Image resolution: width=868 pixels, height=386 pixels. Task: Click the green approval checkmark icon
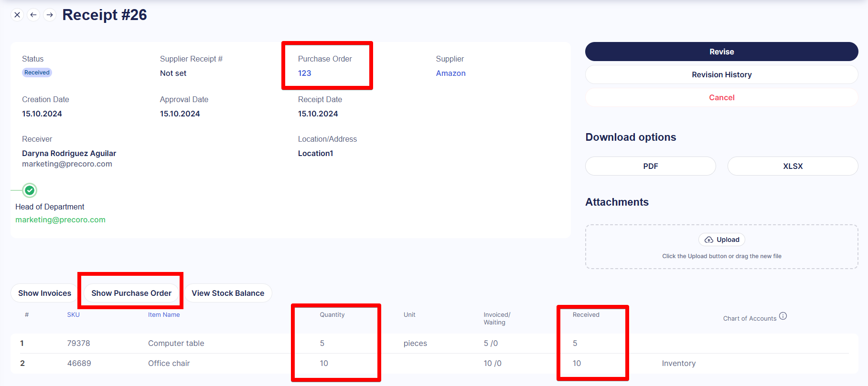(x=30, y=191)
